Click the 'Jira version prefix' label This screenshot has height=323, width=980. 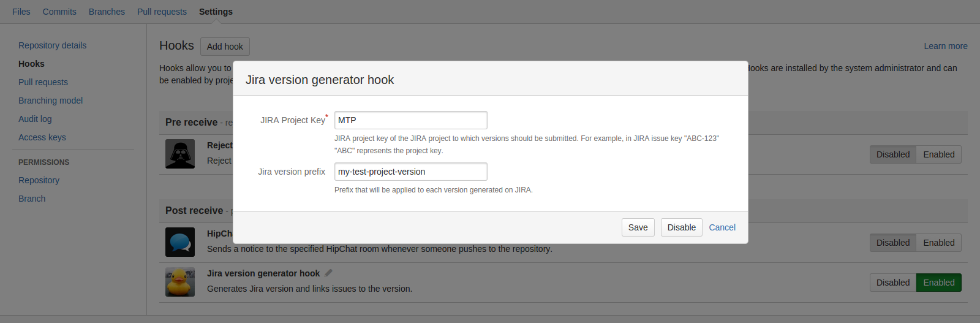292,172
